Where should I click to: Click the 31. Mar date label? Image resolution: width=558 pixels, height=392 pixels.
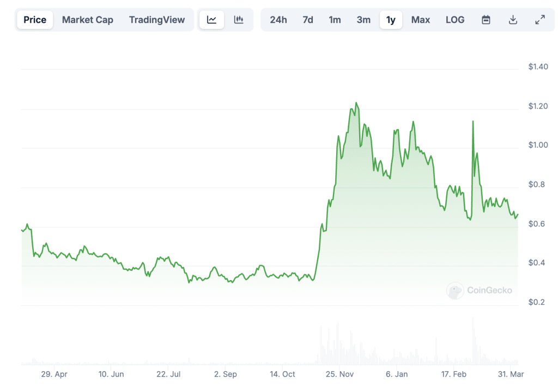tap(511, 374)
